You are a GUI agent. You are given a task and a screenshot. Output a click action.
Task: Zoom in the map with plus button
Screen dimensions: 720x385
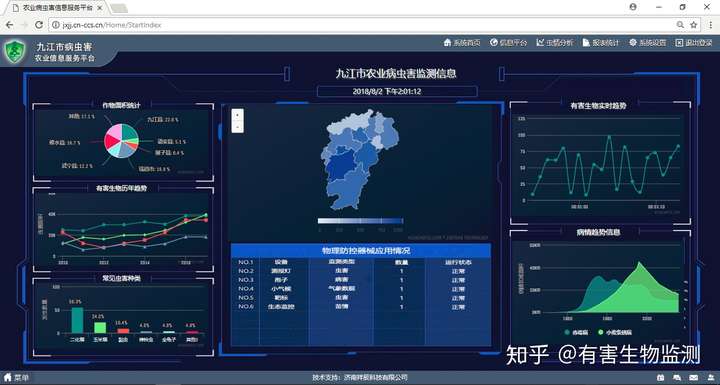237,115
